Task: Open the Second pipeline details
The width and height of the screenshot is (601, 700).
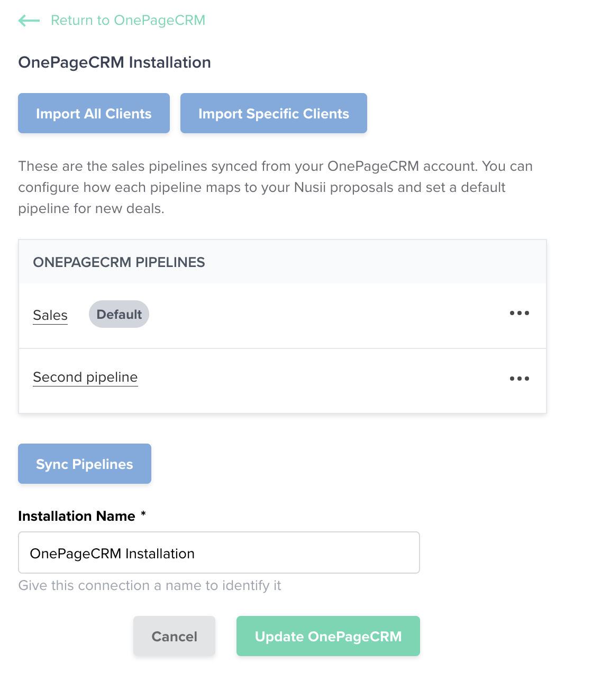Action: 85,377
